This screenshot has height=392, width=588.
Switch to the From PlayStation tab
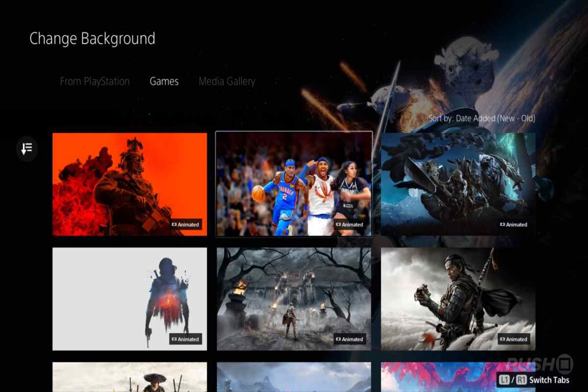coord(95,81)
